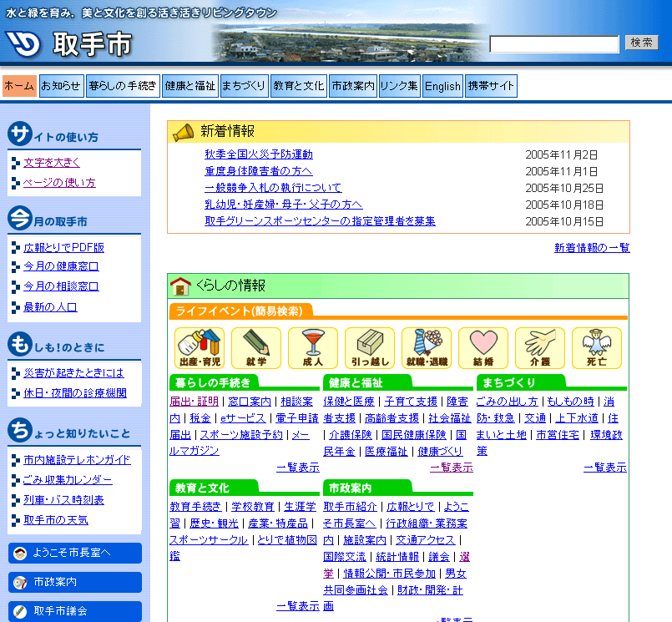Switch to the English tab
Screen dimensions: 672x622
coord(442,86)
